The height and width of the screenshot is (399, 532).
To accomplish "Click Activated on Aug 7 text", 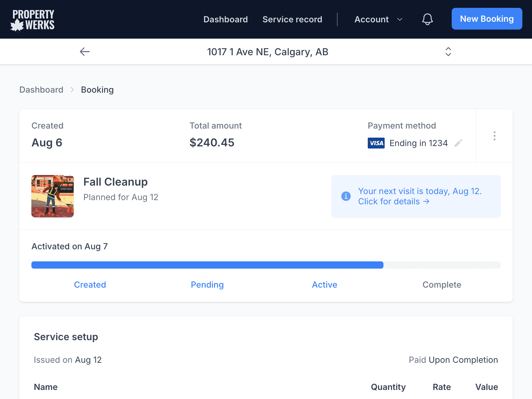I will 69,246.
